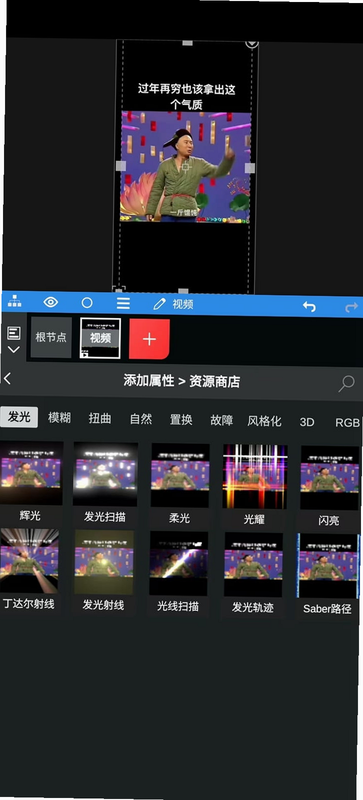Choose the 闪亮 effect thumbnail

[329, 478]
